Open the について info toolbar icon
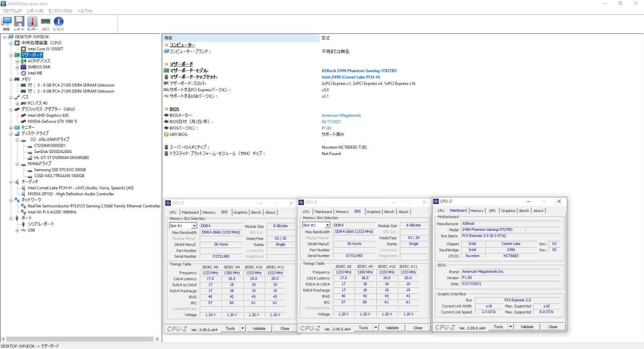Viewport: 644px width, 349px height. [58, 24]
